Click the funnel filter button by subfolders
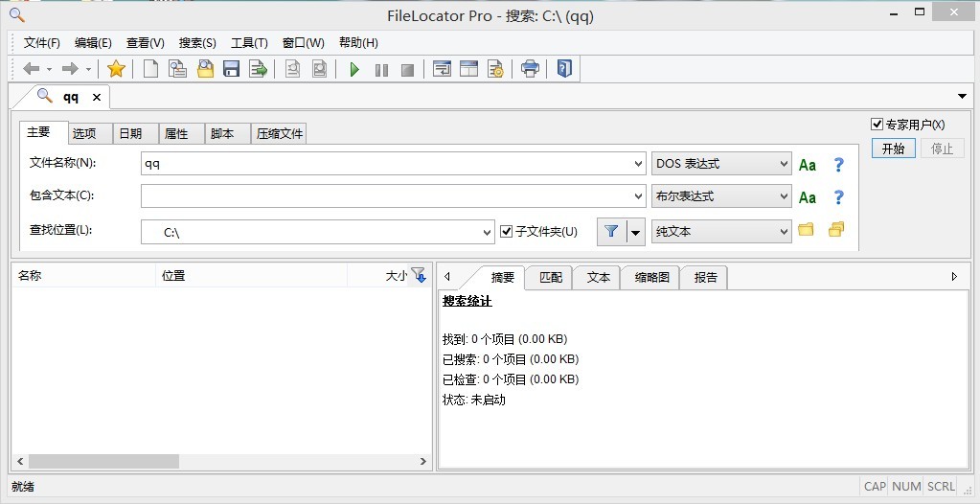The image size is (980, 504). pyautogui.click(x=611, y=232)
